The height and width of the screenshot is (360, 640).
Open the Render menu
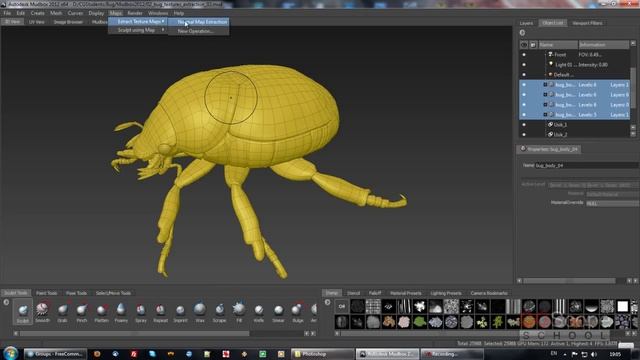135,13
